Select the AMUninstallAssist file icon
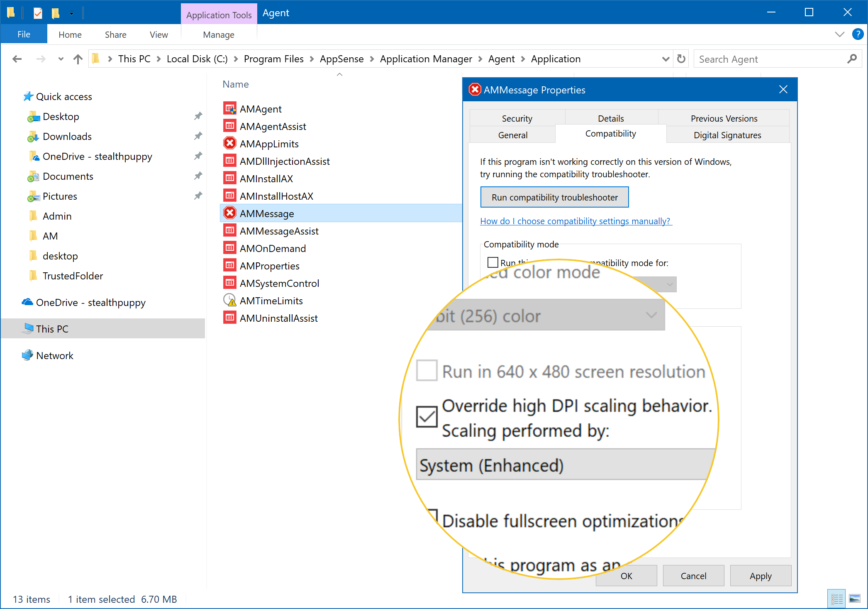 (230, 318)
